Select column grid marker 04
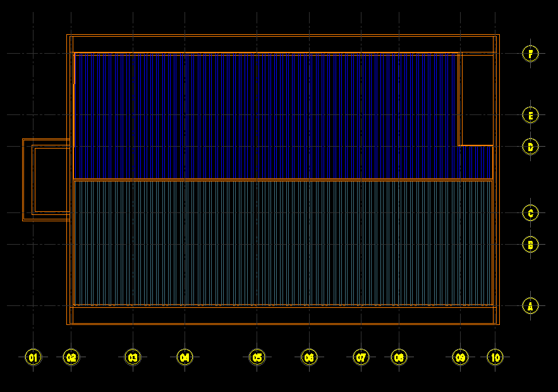This screenshot has width=558, height=392. [185, 358]
